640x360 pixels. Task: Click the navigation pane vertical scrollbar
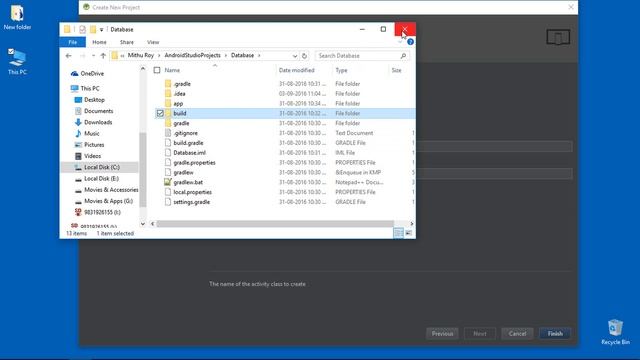pyautogui.click(x=143, y=169)
